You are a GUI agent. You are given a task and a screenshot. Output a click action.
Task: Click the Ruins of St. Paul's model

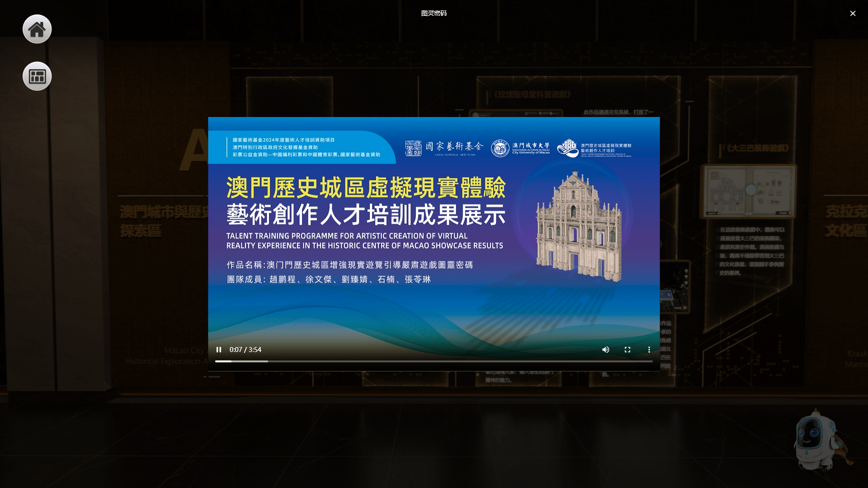[578, 226]
